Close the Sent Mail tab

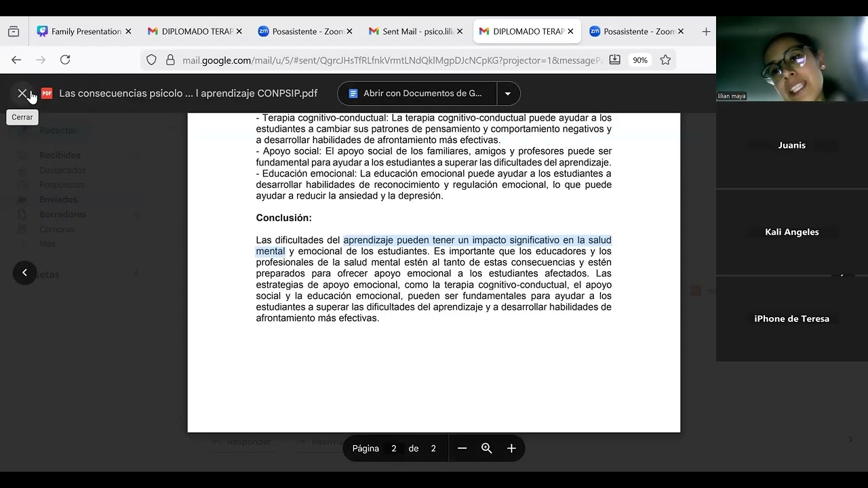[460, 31]
